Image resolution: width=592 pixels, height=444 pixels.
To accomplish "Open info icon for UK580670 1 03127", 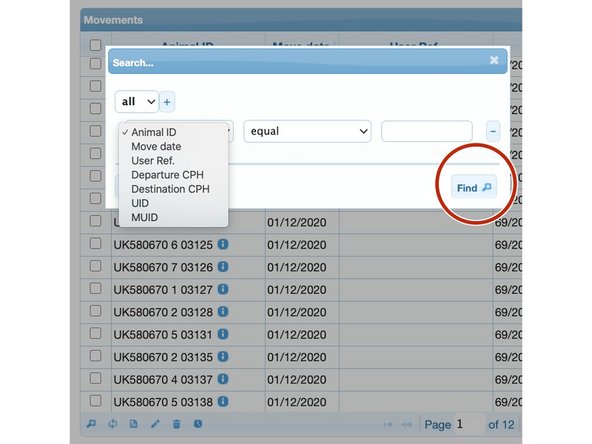I will (x=223, y=289).
